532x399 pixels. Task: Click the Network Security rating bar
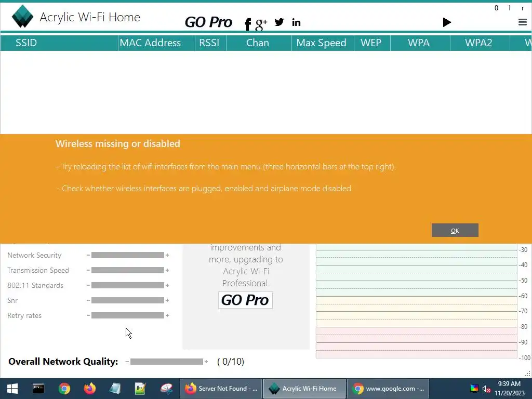[128, 255]
